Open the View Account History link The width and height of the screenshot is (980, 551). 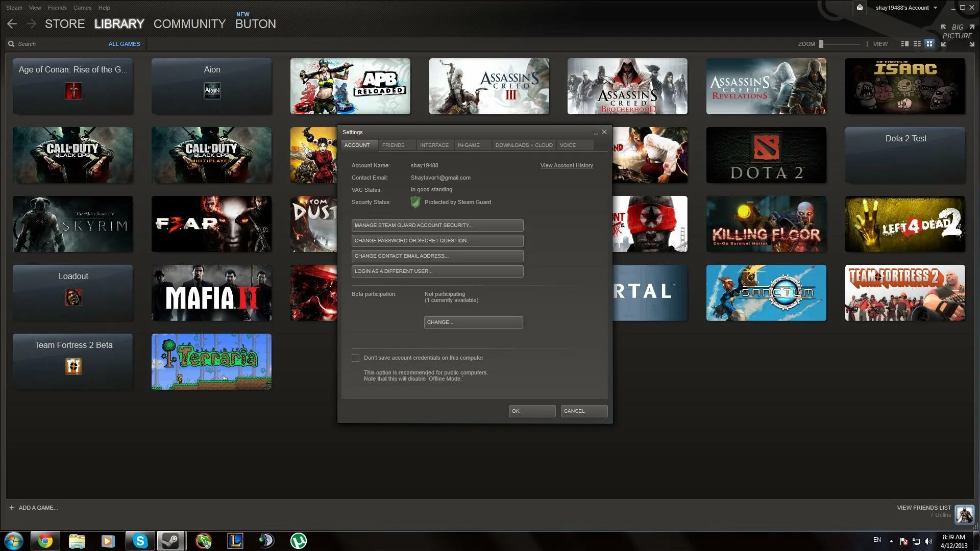click(x=567, y=166)
